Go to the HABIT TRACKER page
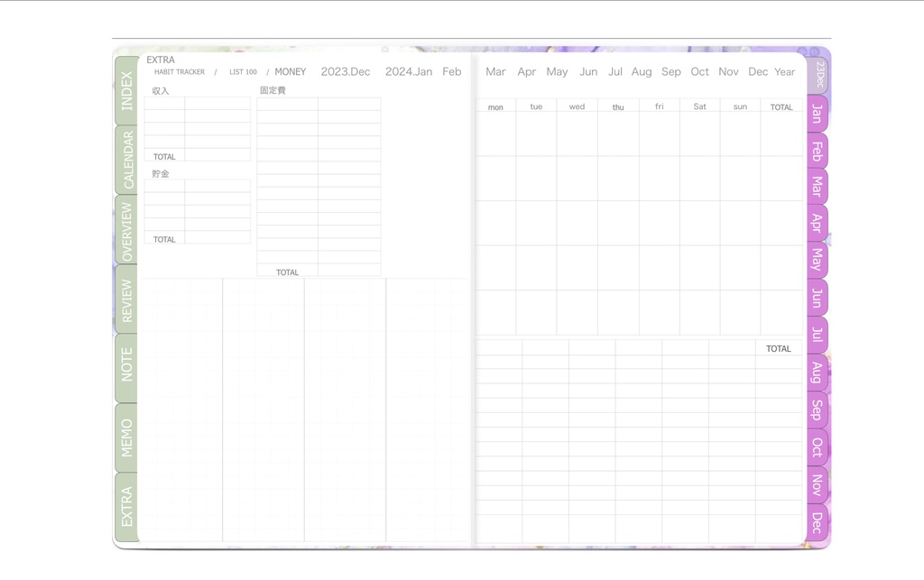Image resolution: width=924 pixels, height=580 pixels. point(179,71)
